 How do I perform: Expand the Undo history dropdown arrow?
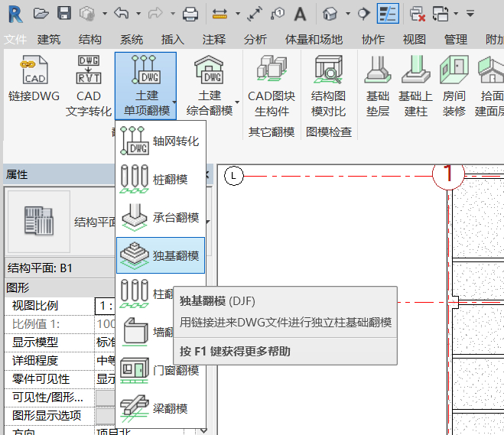(138, 14)
